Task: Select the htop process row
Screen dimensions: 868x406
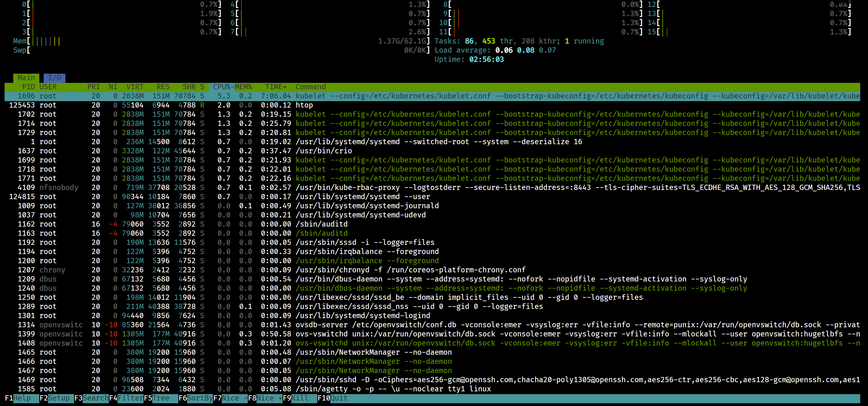Action: tap(304, 105)
